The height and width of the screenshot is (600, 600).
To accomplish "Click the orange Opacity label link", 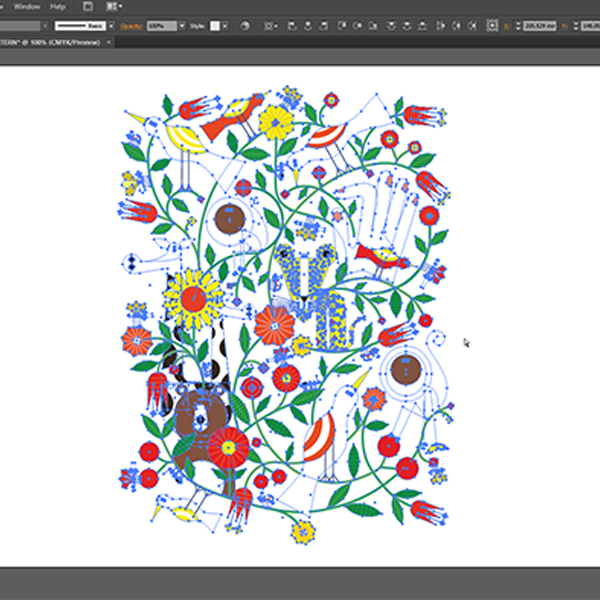I will pos(132,24).
